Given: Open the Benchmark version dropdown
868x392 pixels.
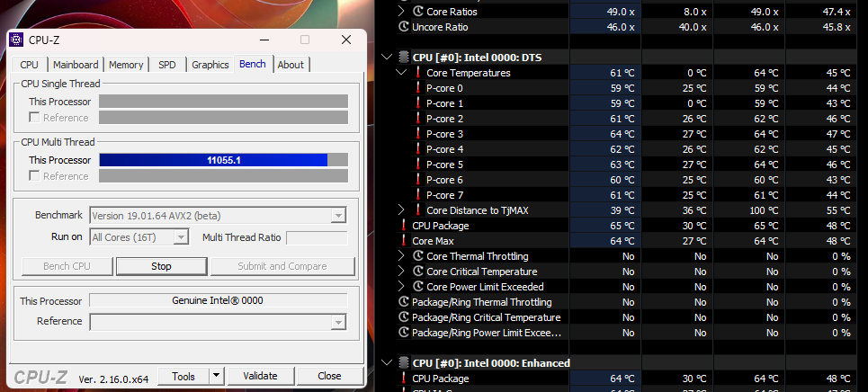Looking at the screenshot, I should pos(338,216).
